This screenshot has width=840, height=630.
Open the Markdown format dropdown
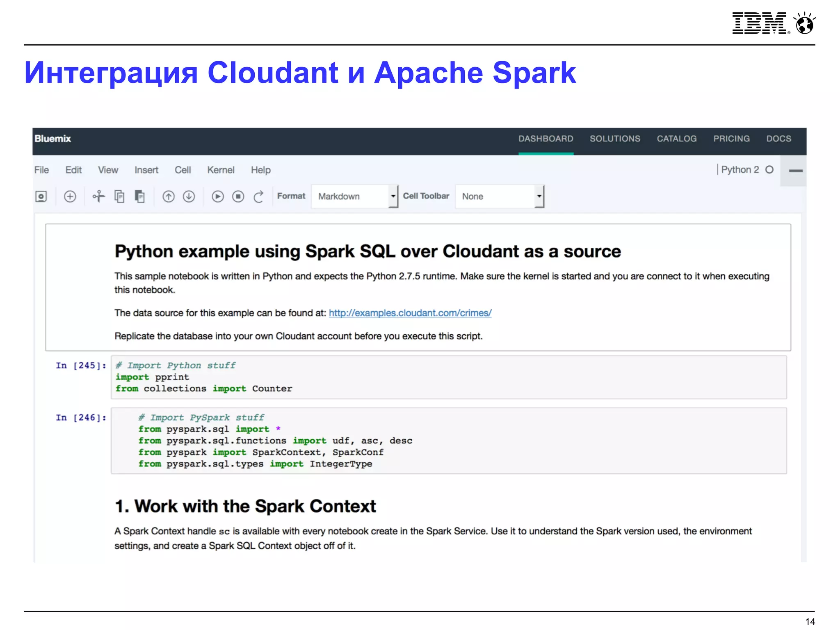354,196
